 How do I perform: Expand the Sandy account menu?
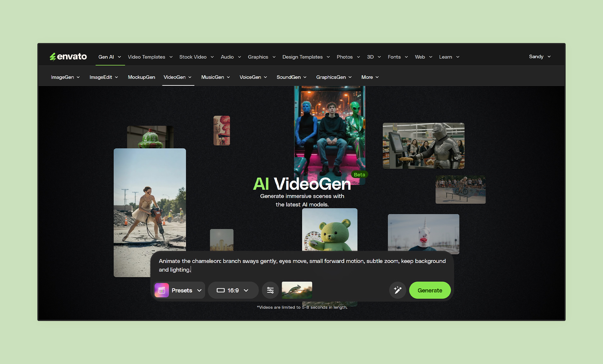540,57
